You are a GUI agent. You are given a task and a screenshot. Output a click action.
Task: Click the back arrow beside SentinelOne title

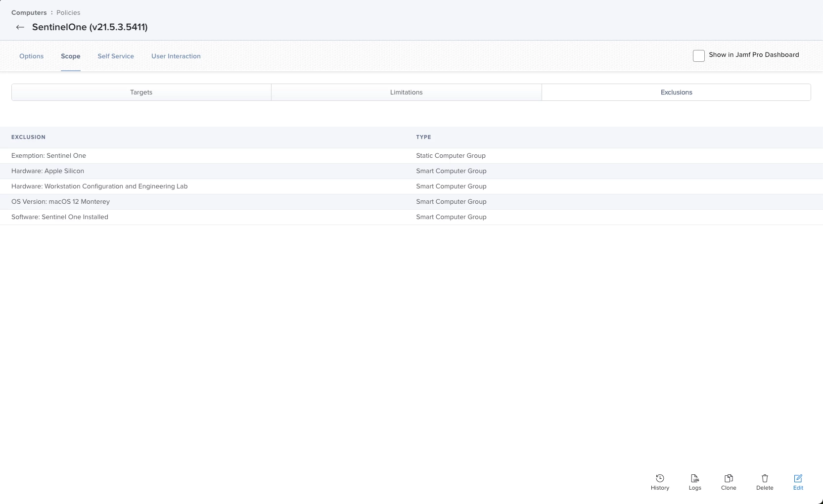pos(20,27)
